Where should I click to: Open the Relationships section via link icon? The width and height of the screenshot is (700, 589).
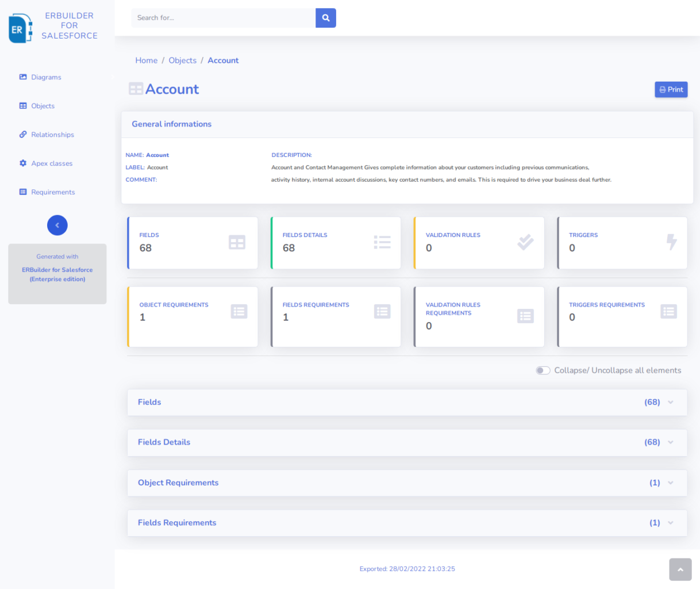[x=22, y=134]
